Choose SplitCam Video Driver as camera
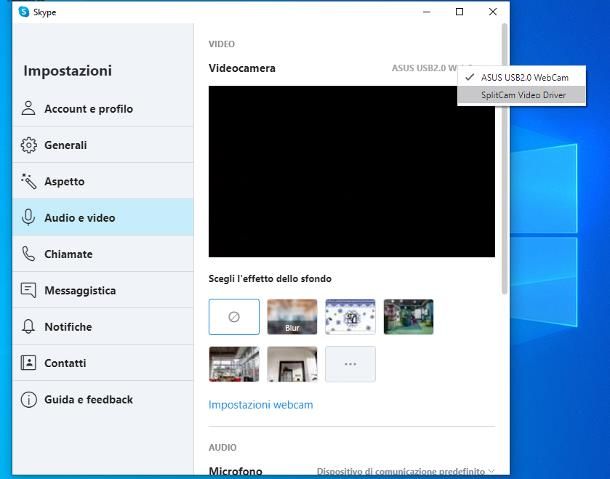The image size is (610, 479). pos(521,95)
